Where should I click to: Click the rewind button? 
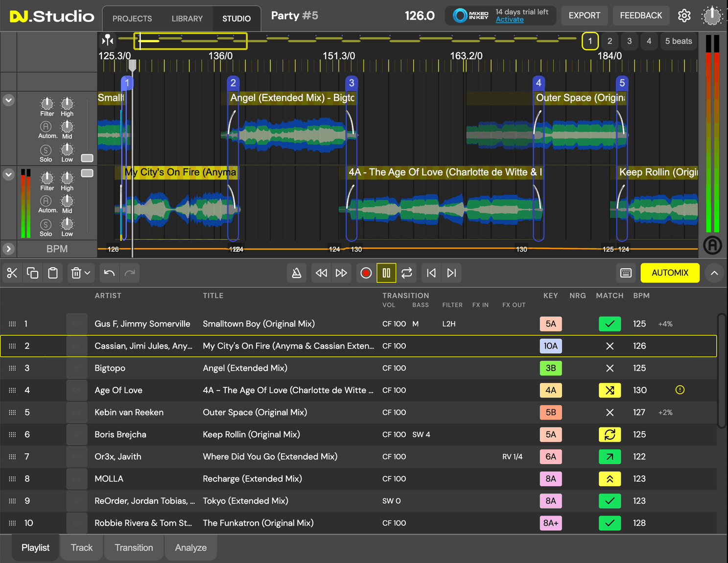click(322, 273)
